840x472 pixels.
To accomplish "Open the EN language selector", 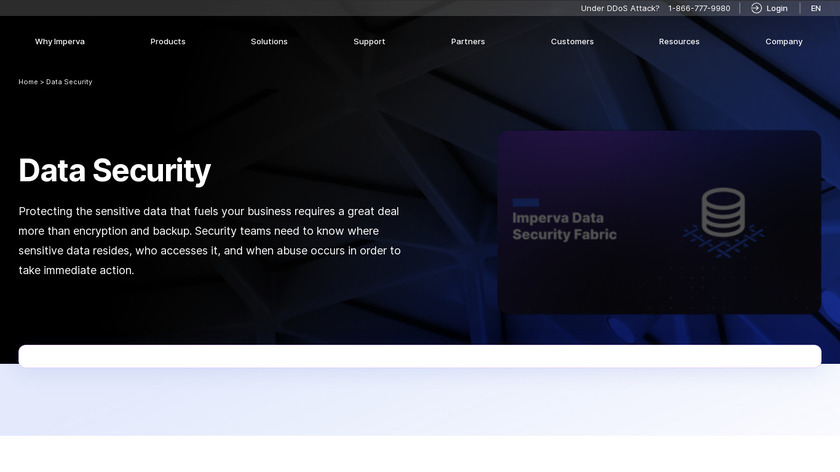I will click(x=815, y=8).
